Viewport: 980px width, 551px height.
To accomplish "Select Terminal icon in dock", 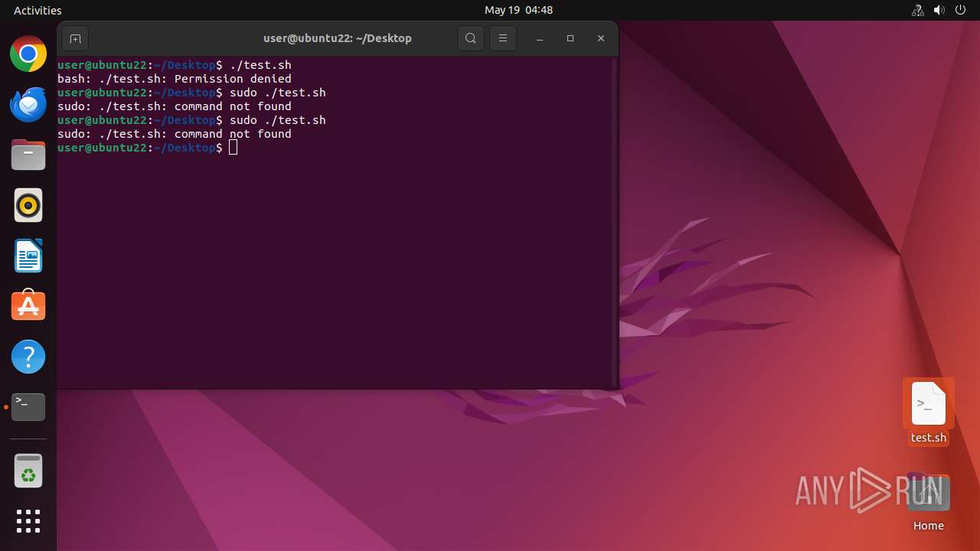I will (28, 407).
